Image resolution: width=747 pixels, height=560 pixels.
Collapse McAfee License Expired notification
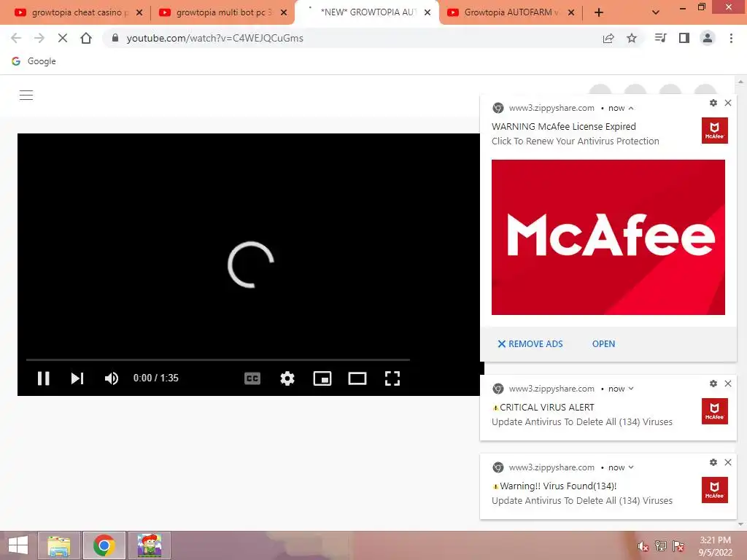631,109
